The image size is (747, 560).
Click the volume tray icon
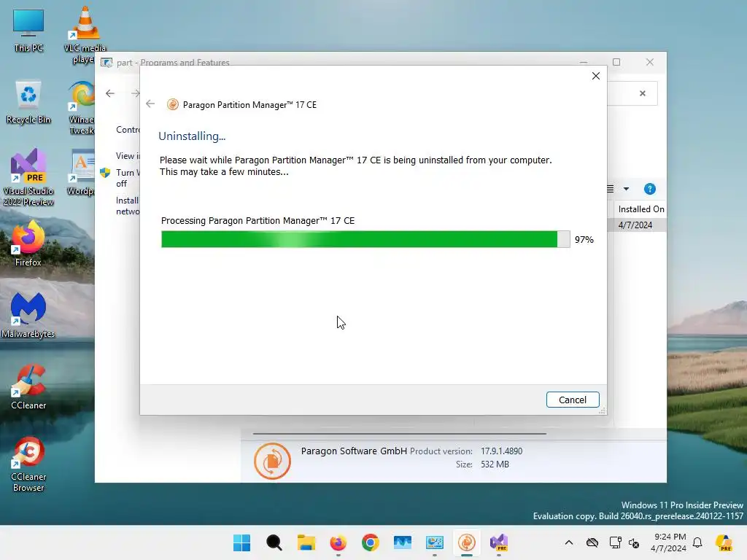coord(634,542)
